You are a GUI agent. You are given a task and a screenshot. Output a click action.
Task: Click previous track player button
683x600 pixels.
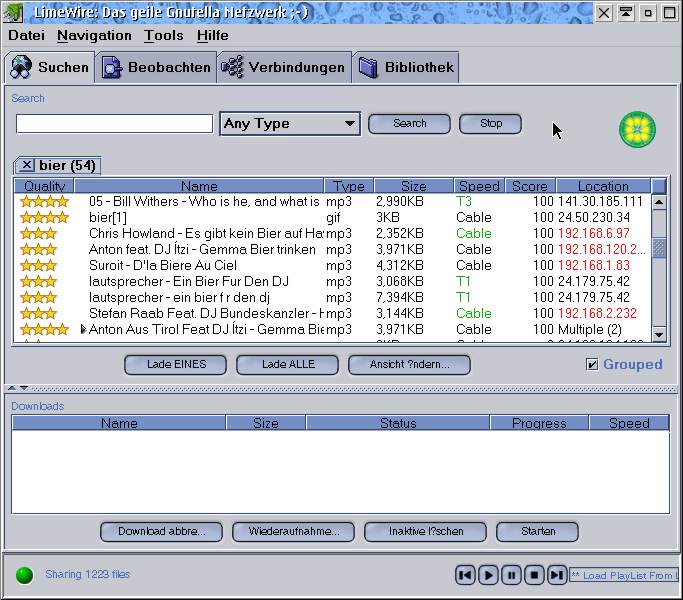[465, 576]
